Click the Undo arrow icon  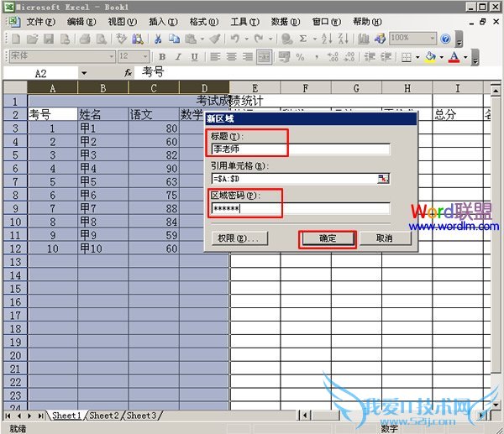click(235, 39)
